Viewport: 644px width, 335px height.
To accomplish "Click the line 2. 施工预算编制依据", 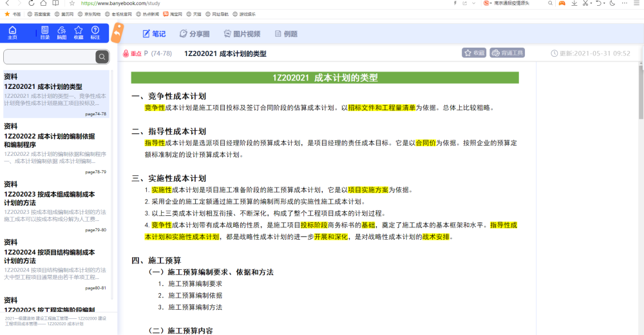I will [x=190, y=296].
